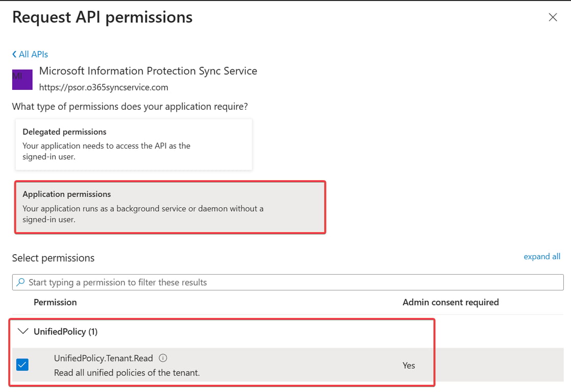
Task: Click the UnifiedPolicy.Tenant.Read permission name
Action: pos(104,358)
